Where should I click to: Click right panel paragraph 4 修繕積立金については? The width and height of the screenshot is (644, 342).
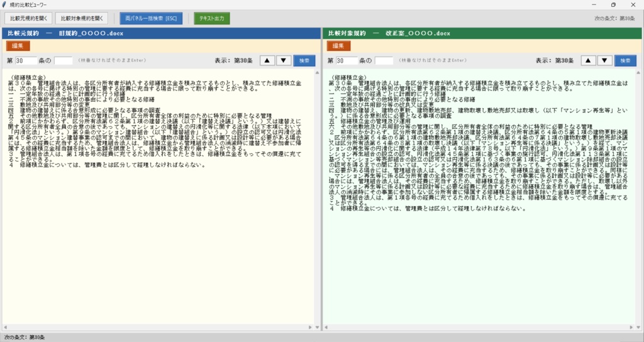click(427, 209)
